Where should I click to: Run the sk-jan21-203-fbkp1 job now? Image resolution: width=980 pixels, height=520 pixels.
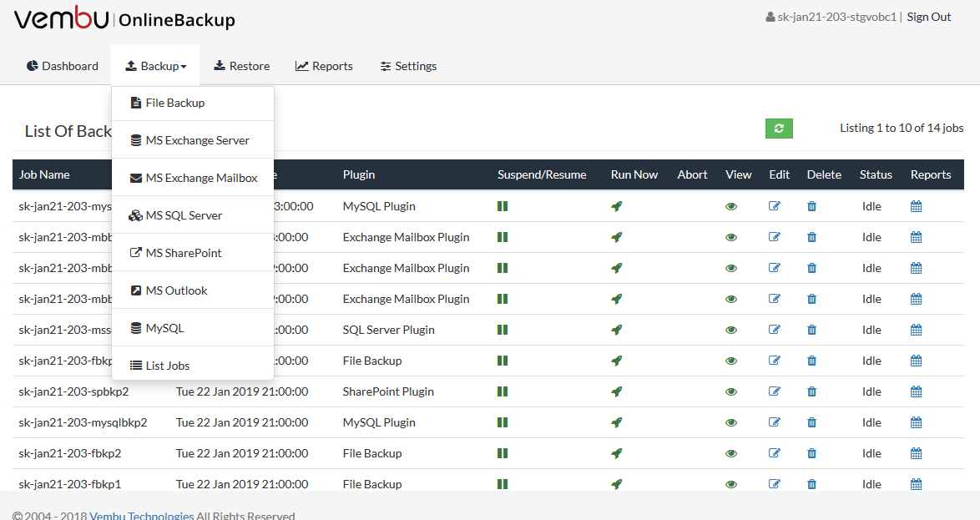(617, 484)
